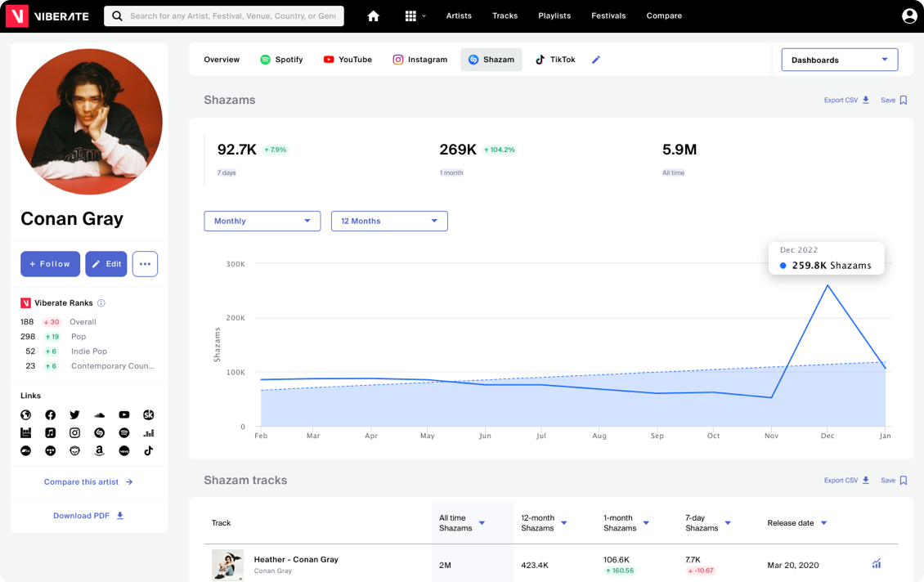Image resolution: width=924 pixels, height=582 pixels.
Task: Open Playlists in the top navigation
Action: click(554, 16)
